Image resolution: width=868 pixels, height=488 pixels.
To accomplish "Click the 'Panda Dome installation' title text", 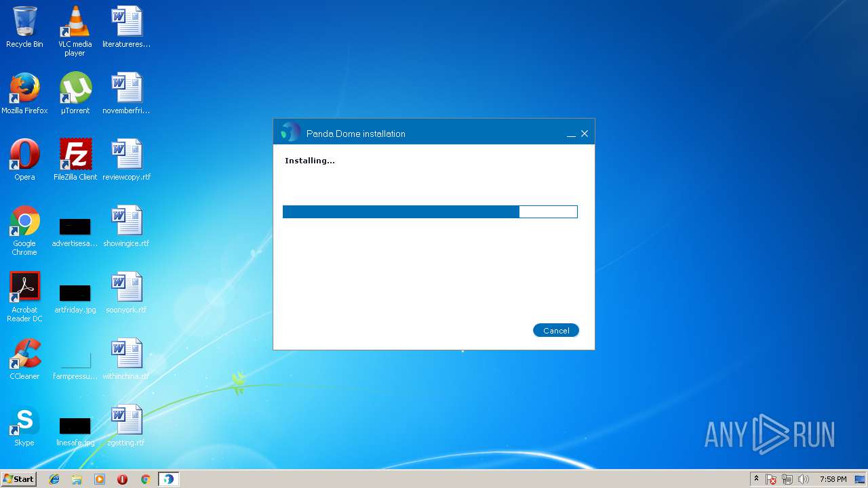I will (x=356, y=134).
